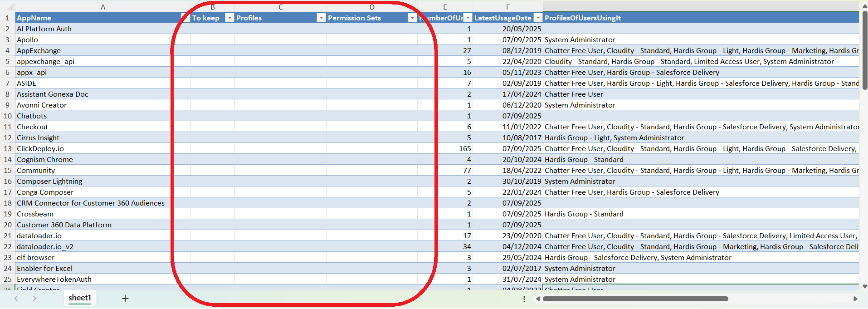Select the AppExchange cell
This screenshot has height=309, width=868.
tap(103, 50)
